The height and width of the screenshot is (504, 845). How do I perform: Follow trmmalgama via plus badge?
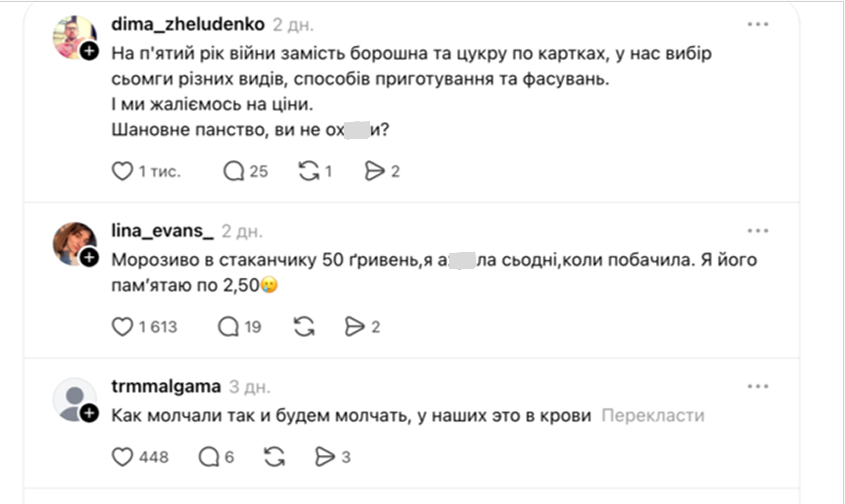(x=89, y=413)
